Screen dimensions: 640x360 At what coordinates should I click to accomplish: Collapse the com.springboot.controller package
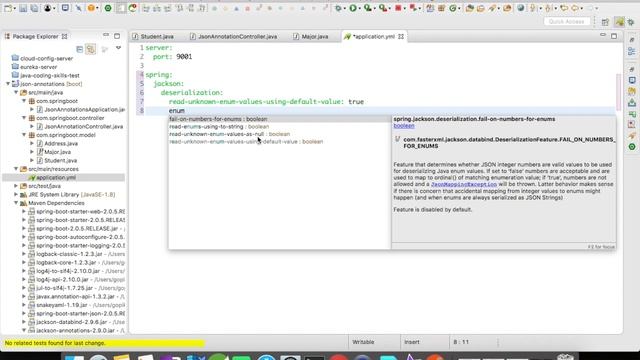pyautogui.click(x=24, y=118)
